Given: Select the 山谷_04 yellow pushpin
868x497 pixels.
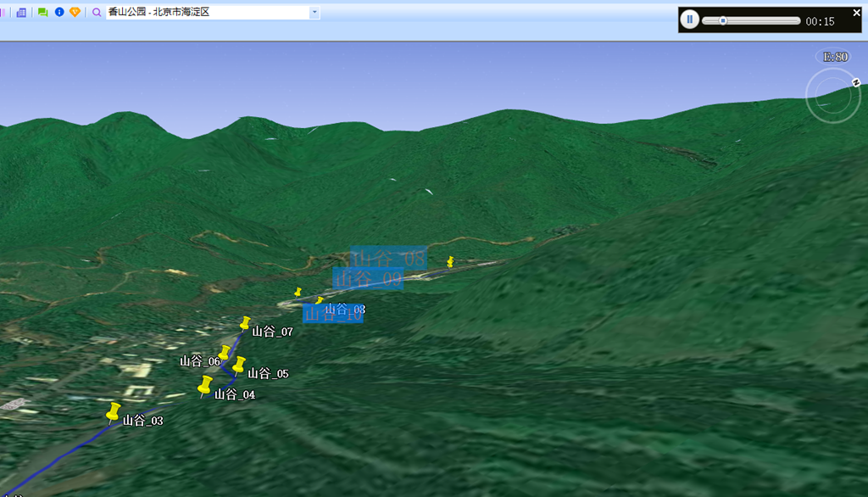Looking at the screenshot, I should click(205, 386).
